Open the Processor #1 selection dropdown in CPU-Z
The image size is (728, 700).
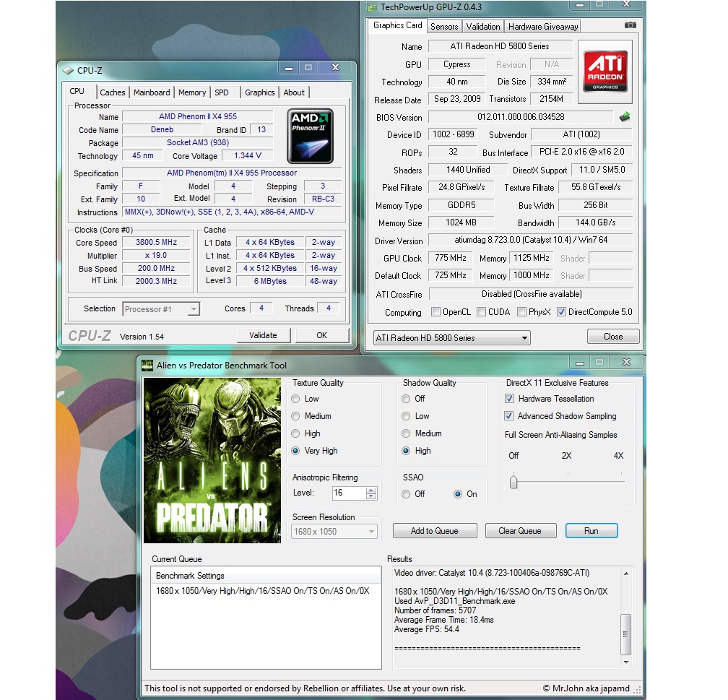pos(161,309)
